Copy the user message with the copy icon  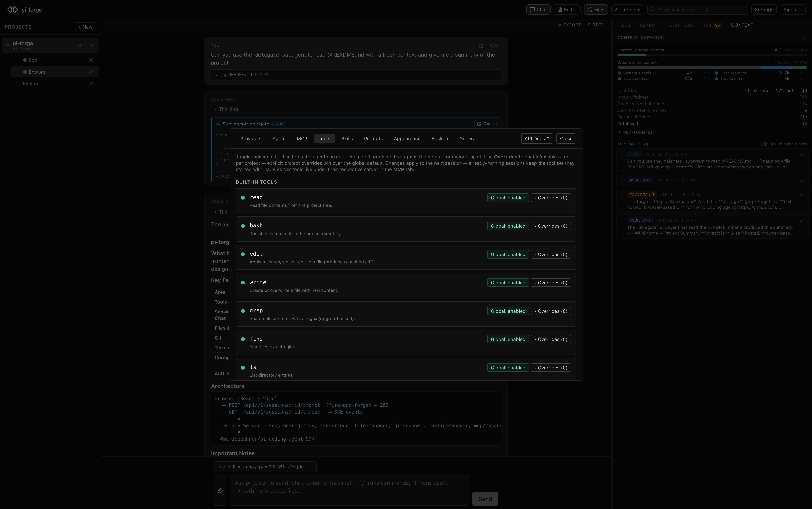click(x=480, y=45)
